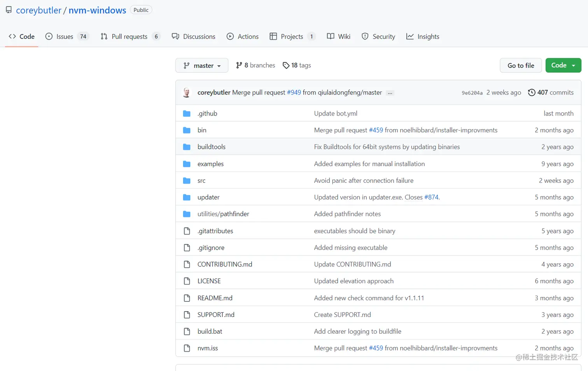
Task: Open the Issues tab
Action: pyautogui.click(x=67, y=37)
